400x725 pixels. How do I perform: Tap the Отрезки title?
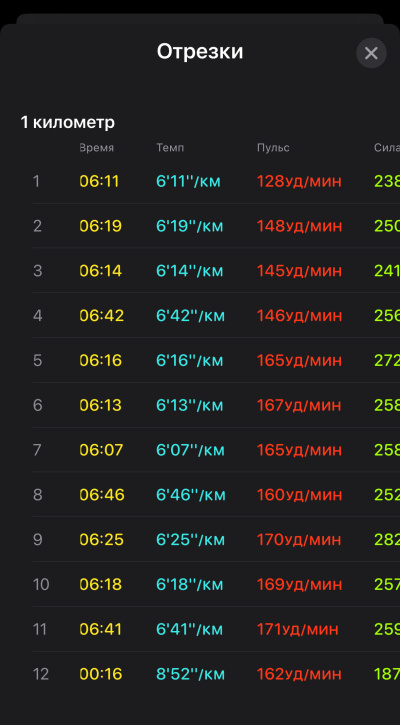pyautogui.click(x=200, y=52)
